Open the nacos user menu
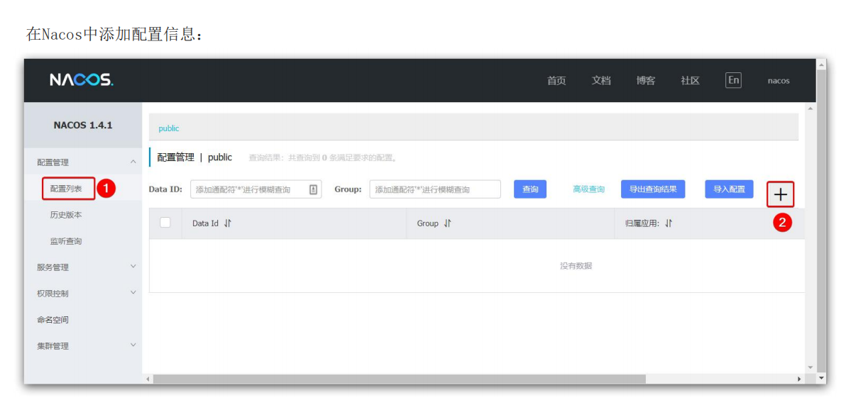The image size is (868, 400). click(779, 81)
